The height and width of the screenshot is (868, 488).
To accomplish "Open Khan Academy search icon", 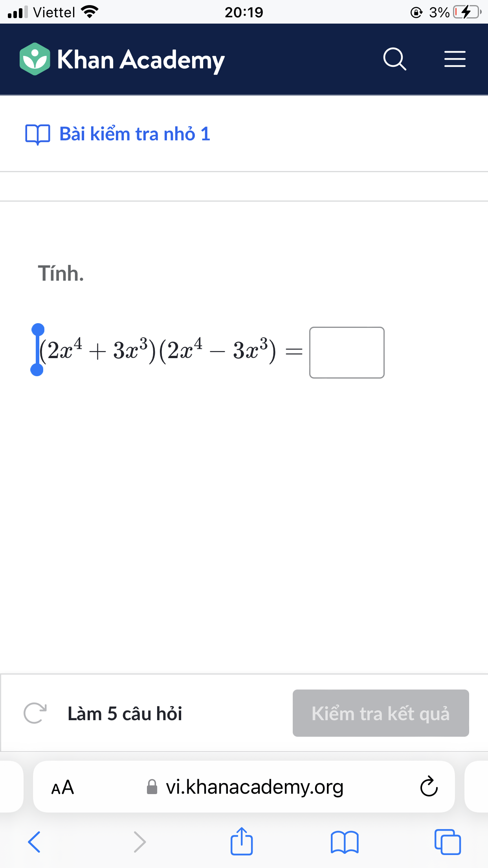I will pyautogui.click(x=394, y=59).
